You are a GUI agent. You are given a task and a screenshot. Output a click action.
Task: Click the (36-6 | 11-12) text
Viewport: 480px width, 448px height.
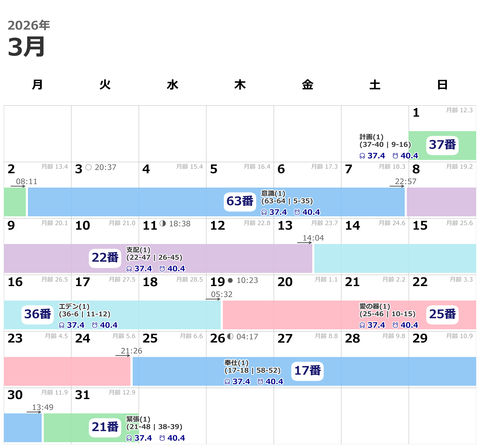[x=84, y=314]
